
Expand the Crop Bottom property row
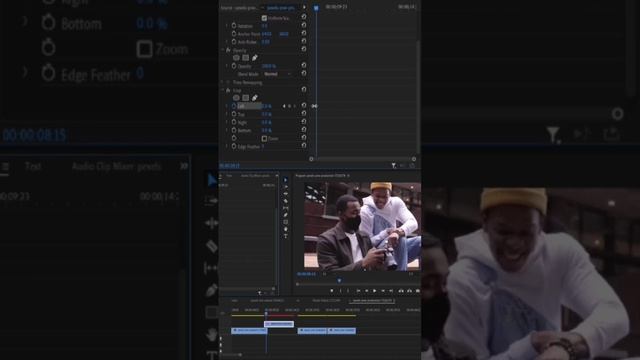227,130
